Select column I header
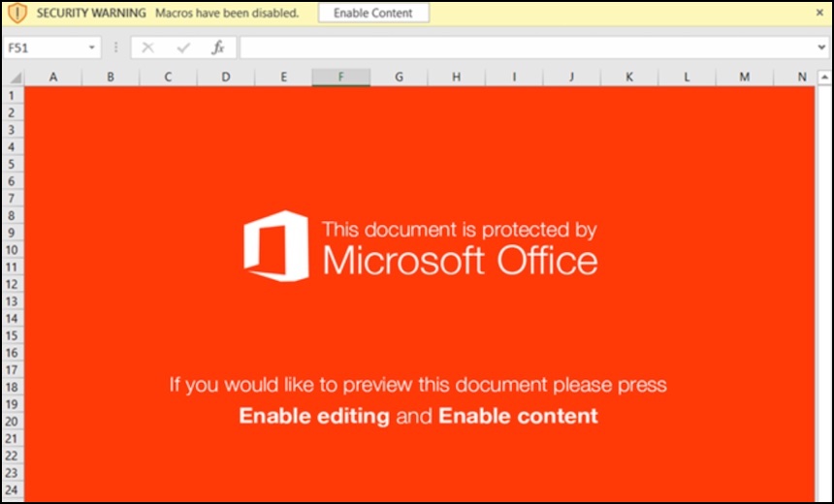The height and width of the screenshot is (504, 834). pyautogui.click(x=514, y=78)
